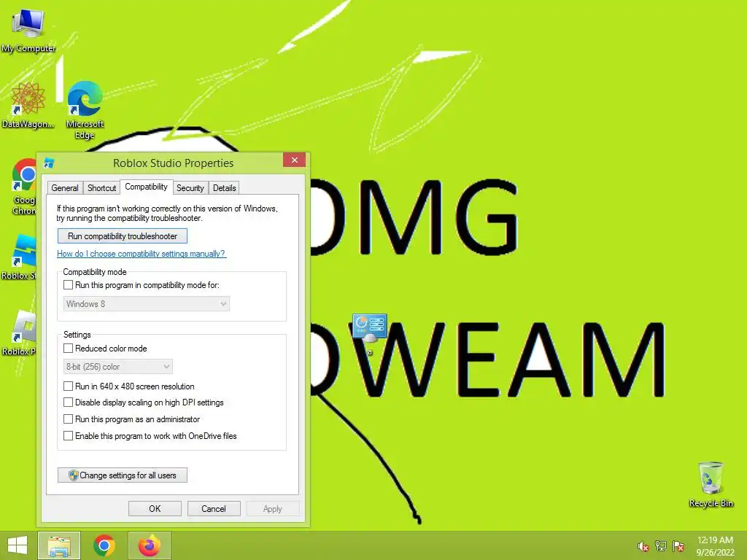Open the 8-bit (256) color dropdown
The height and width of the screenshot is (560, 747).
117,367
